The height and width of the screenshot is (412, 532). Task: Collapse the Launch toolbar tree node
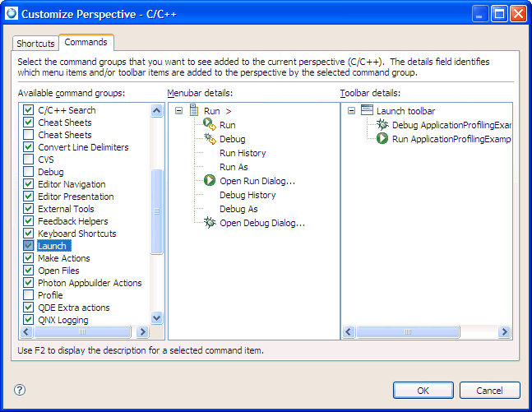351,111
